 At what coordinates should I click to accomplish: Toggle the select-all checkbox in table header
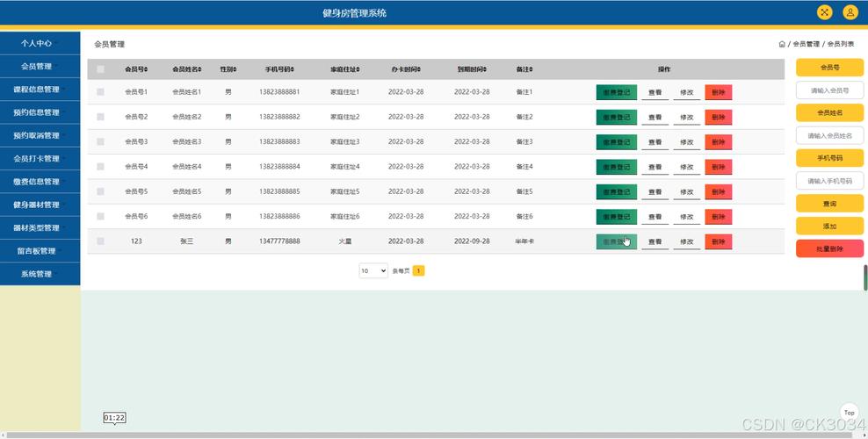(x=100, y=69)
